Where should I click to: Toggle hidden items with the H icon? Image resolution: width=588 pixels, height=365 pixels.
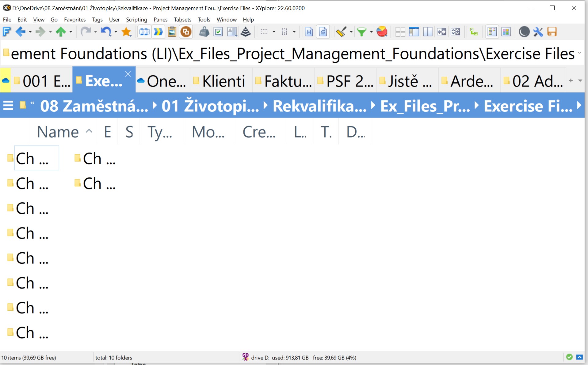coord(309,32)
